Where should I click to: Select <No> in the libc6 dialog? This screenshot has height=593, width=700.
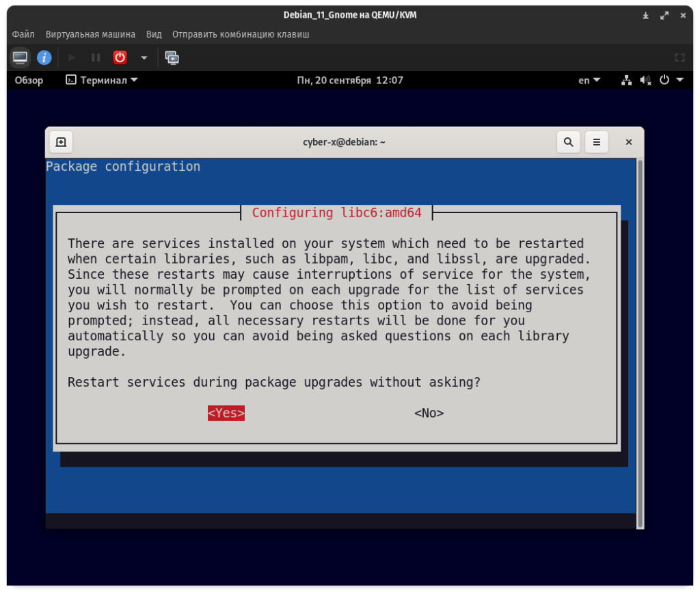pos(429,413)
